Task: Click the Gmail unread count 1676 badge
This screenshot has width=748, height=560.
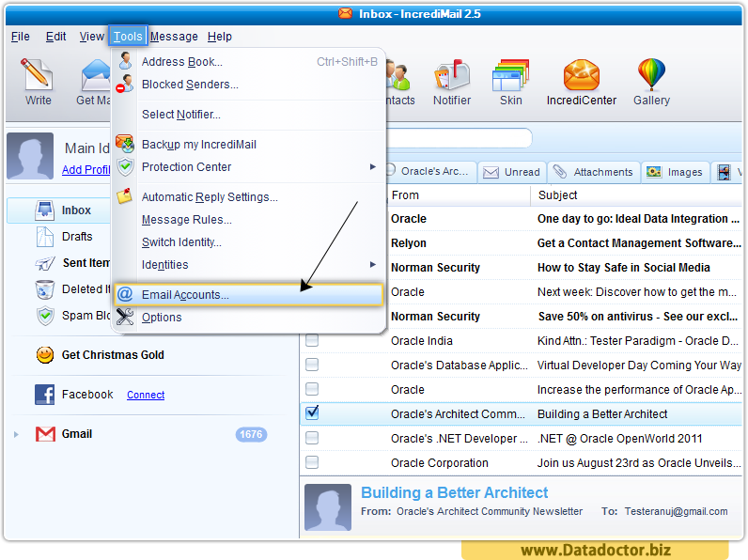Action: click(251, 434)
